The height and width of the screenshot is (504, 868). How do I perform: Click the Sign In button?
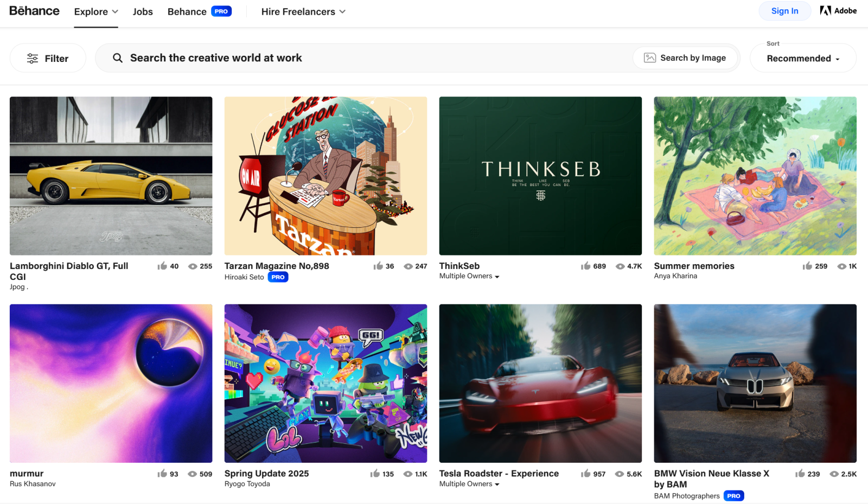[x=784, y=11]
